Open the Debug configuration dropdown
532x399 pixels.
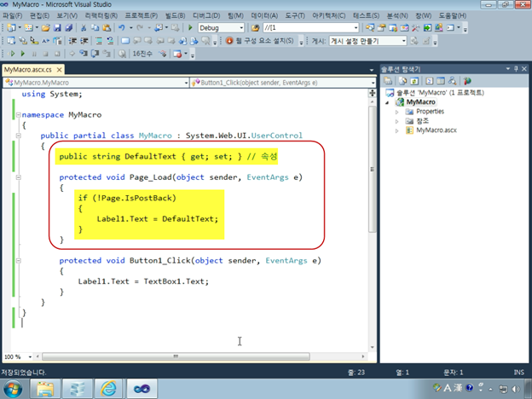pos(241,28)
